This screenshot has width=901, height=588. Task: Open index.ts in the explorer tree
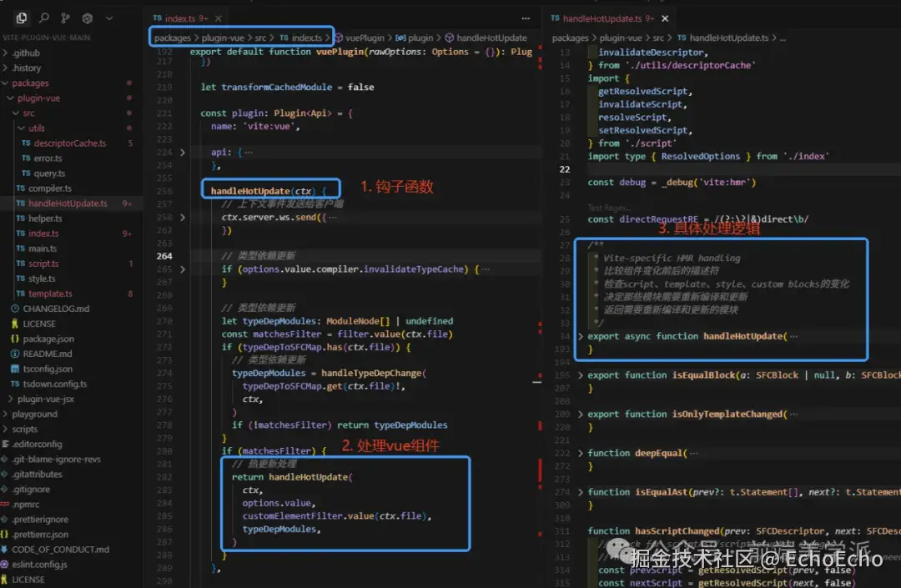43,234
